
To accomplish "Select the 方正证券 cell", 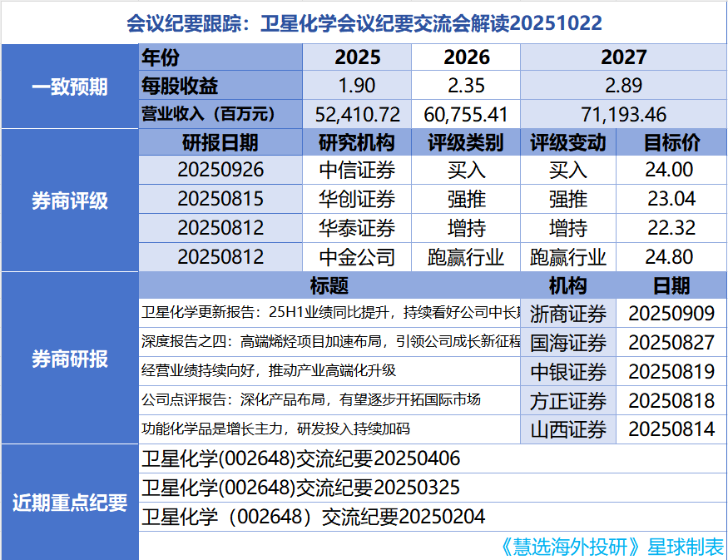I will pyautogui.click(x=568, y=401).
